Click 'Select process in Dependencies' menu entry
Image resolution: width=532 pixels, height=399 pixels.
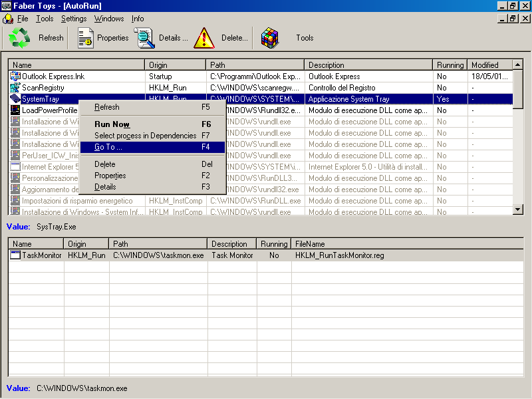pyautogui.click(x=145, y=136)
